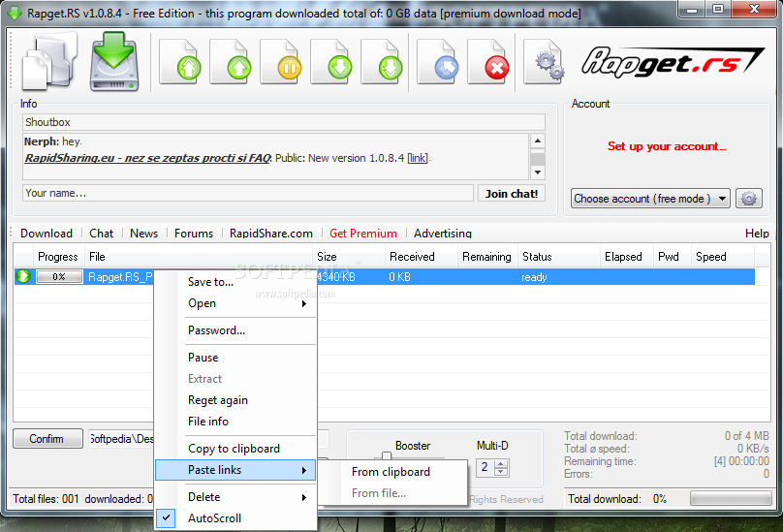Increase the Multi-D stepper value
Image resolution: width=783 pixels, height=532 pixels.
click(501, 463)
